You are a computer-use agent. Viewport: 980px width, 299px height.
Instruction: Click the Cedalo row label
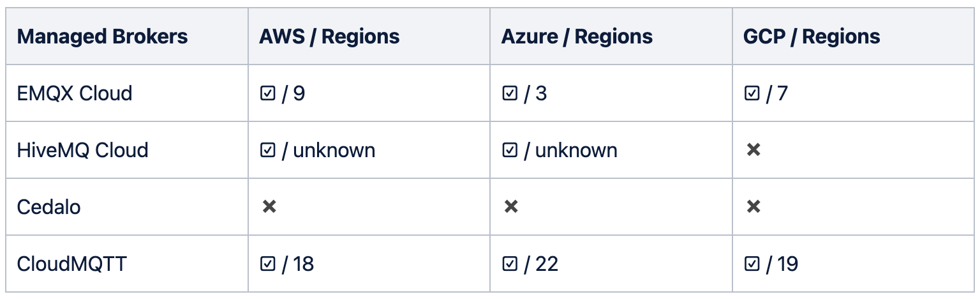pos(49,207)
